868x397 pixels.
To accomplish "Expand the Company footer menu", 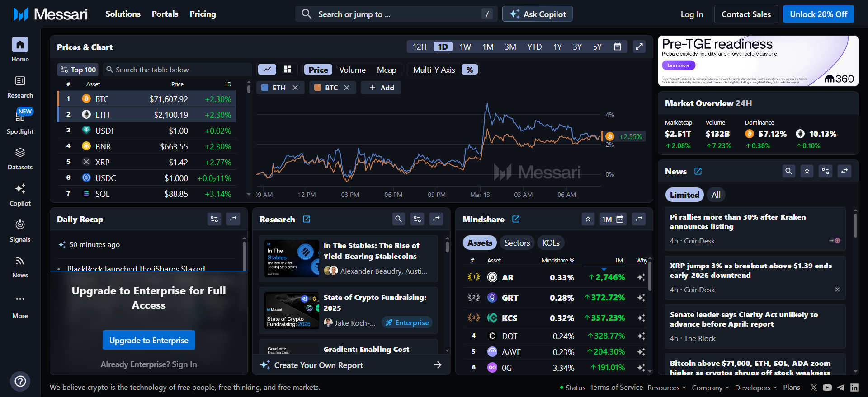I will 710,388.
